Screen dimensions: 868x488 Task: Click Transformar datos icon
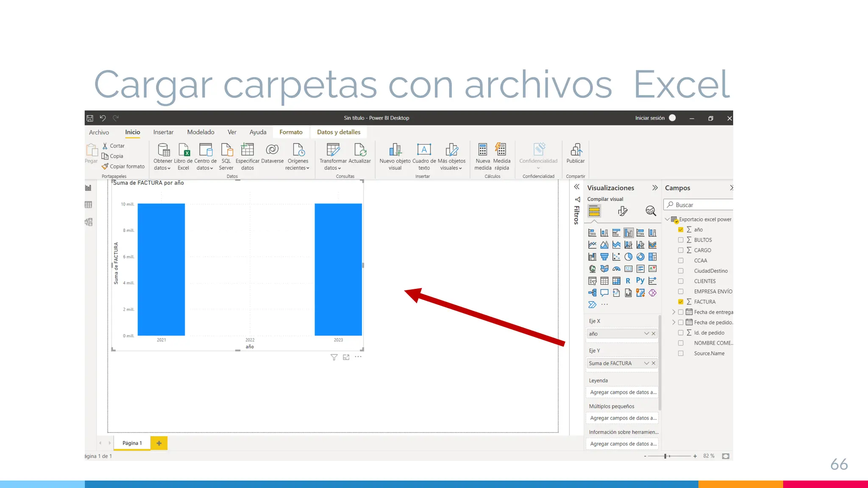click(x=333, y=150)
